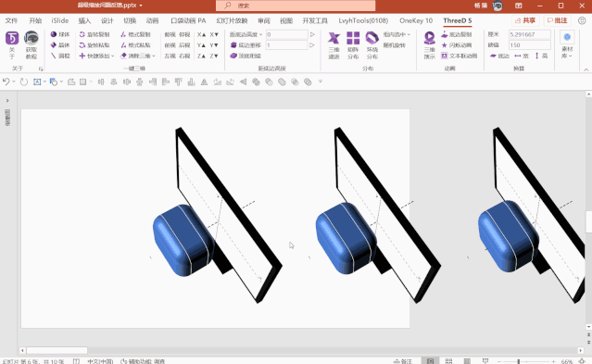Click the 格式粘贴 format paste button

[x=135, y=45]
